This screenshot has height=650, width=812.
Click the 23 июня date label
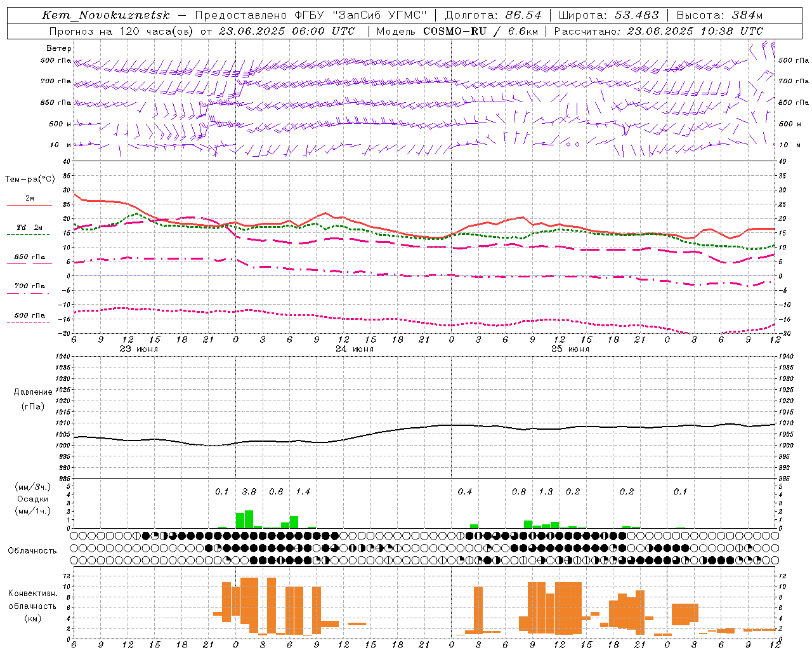pos(139,349)
